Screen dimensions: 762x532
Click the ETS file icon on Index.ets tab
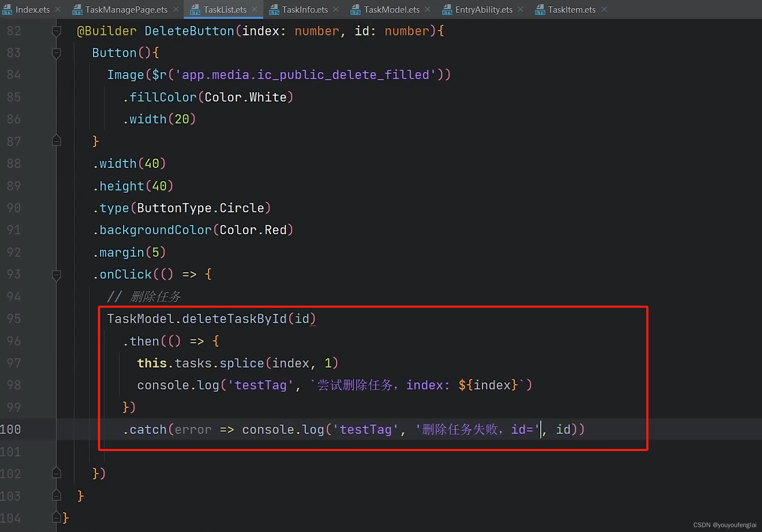7,10
